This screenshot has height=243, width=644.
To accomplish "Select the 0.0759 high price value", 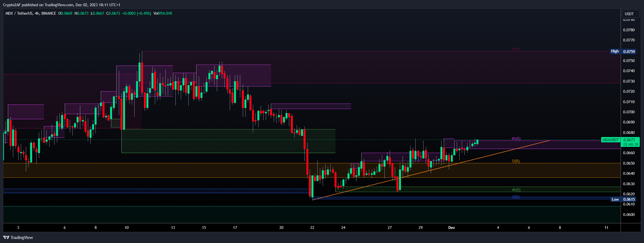I will pos(629,52).
